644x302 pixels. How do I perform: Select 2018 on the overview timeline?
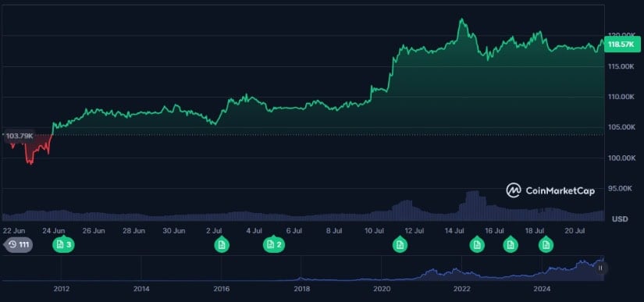[302, 289]
